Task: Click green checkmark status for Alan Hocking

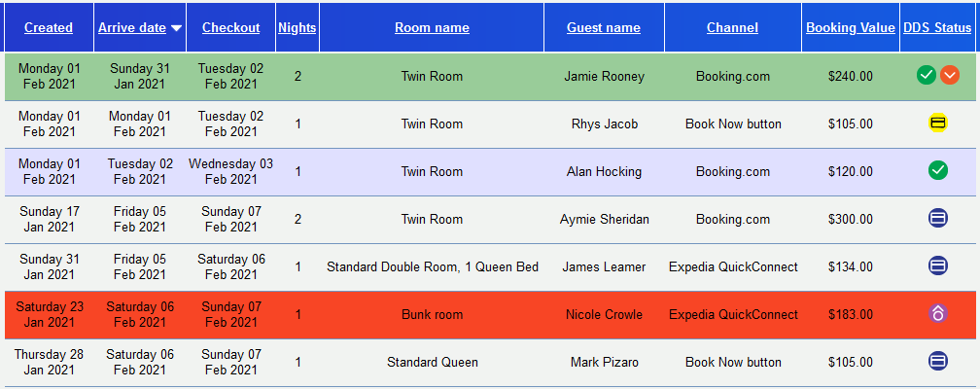Action: [937, 170]
